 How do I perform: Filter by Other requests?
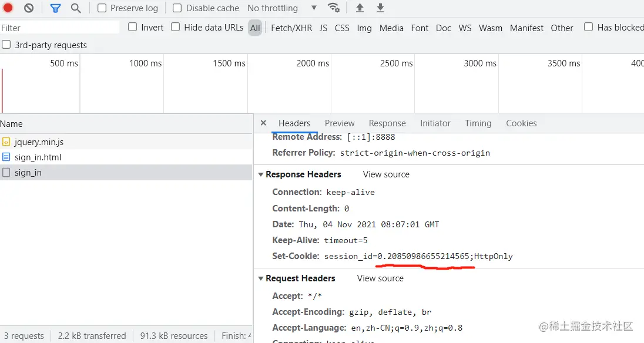pyautogui.click(x=562, y=28)
